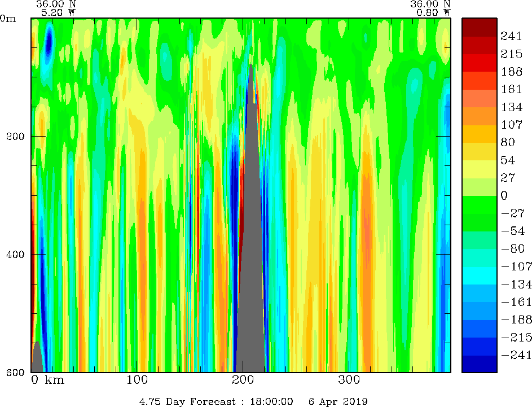This screenshot has width=532, height=407.
Task: Click the colorbar band beside label -80
Action: click(x=480, y=240)
